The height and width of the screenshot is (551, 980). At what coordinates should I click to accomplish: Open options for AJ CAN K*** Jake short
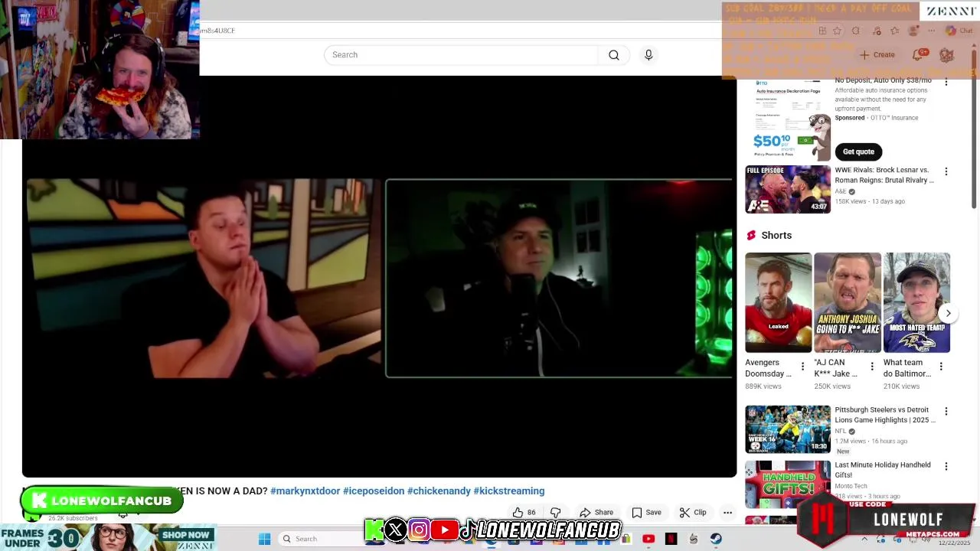871,367
